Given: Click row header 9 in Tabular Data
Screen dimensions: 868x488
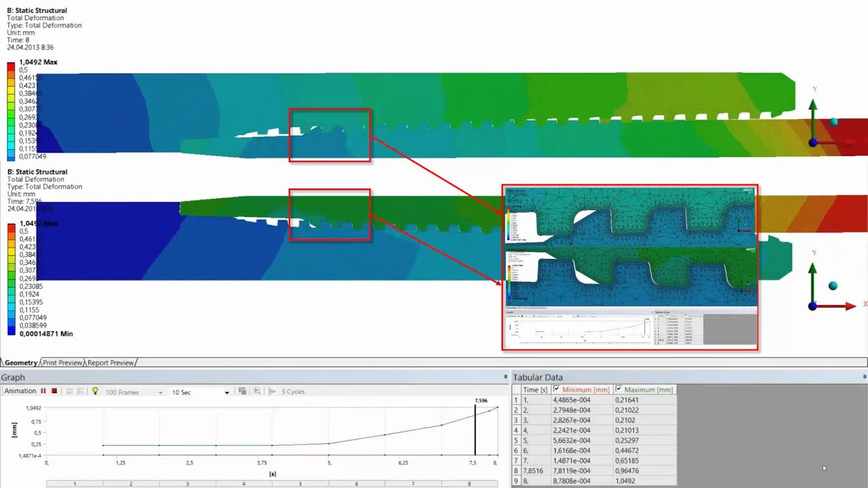Looking at the screenshot, I should [x=516, y=481].
